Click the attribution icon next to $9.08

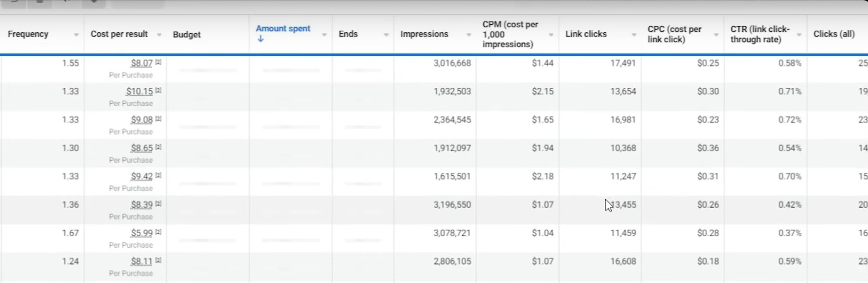pyautogui.click(x=158, y=119)
